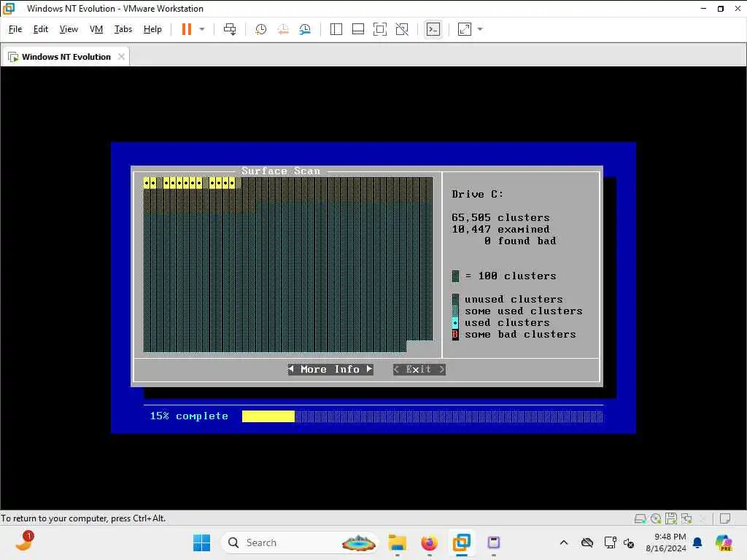
Task: Click the '10,447 examined' text
Action: click(x=500, y=230)
